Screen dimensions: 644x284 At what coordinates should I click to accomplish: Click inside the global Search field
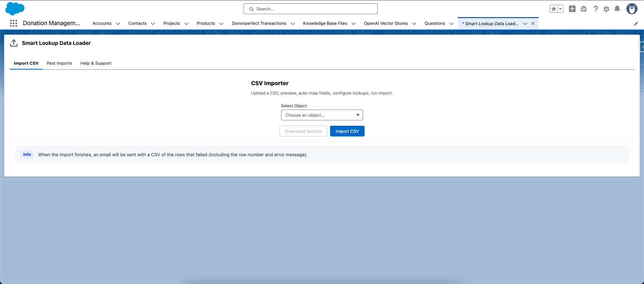[311, 9]
